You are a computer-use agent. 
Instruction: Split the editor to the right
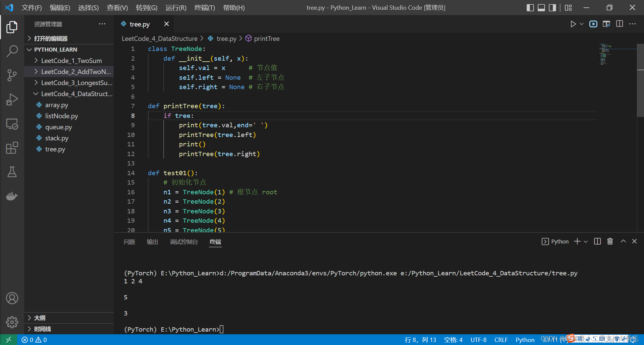point(620,24)
